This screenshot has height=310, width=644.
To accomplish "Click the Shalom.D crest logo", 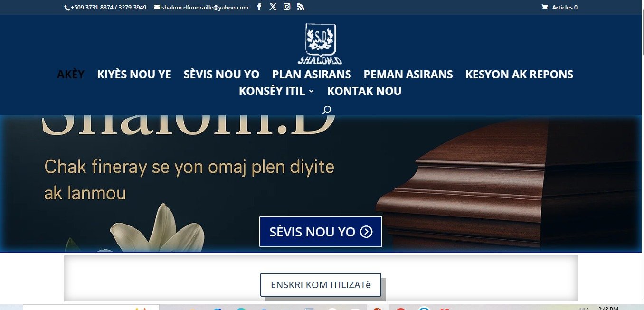I will (x=320, y=44).
